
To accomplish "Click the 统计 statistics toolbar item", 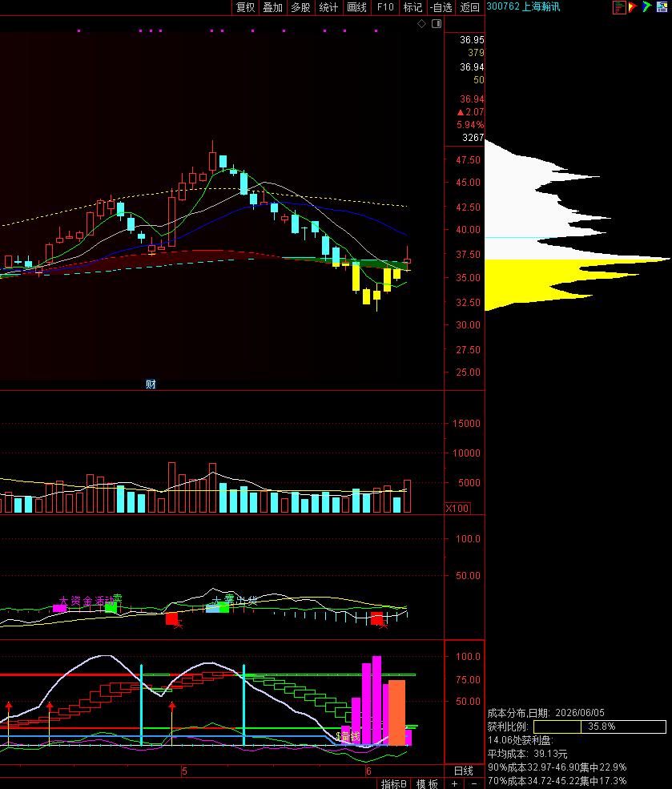I will click(x=328, y=7).
